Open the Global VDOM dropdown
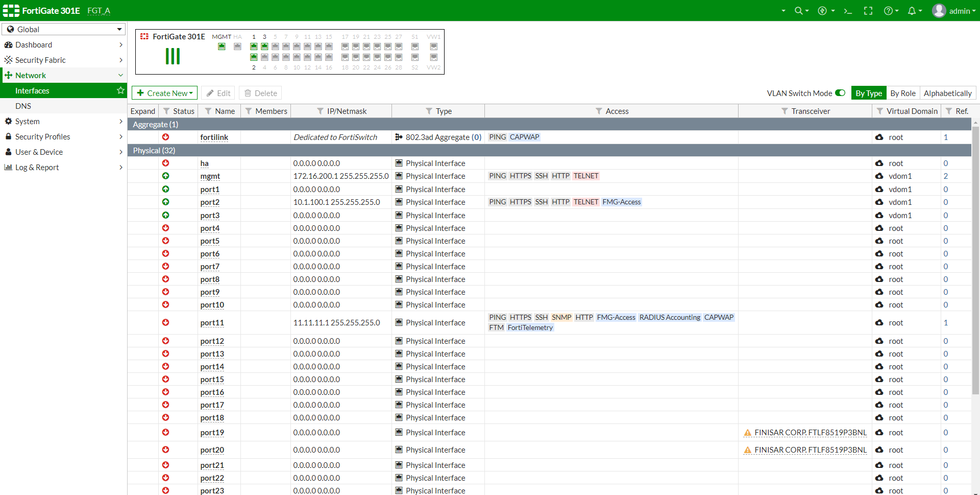The width and height of the screenshot is (980, 495). (64, 29)
